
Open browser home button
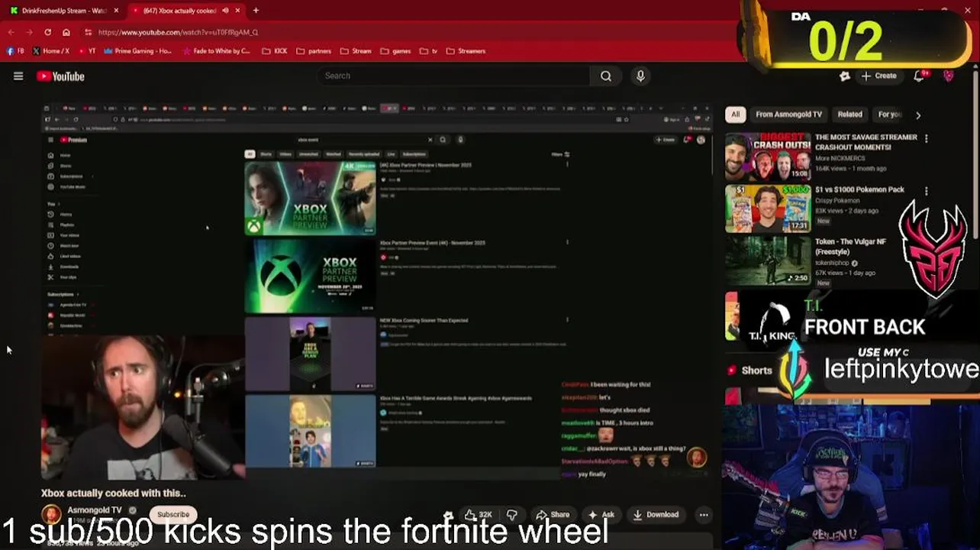(x=66, y=32)
